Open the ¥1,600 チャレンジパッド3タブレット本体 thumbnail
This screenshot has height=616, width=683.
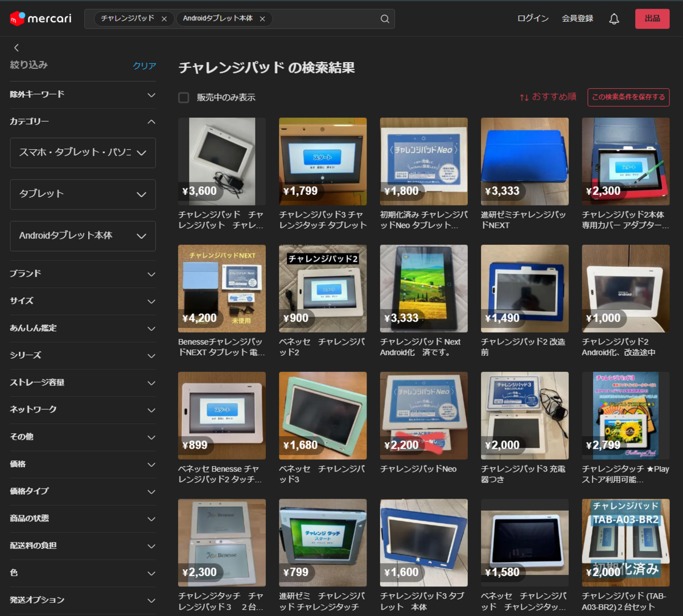click(x=424, y=543)
